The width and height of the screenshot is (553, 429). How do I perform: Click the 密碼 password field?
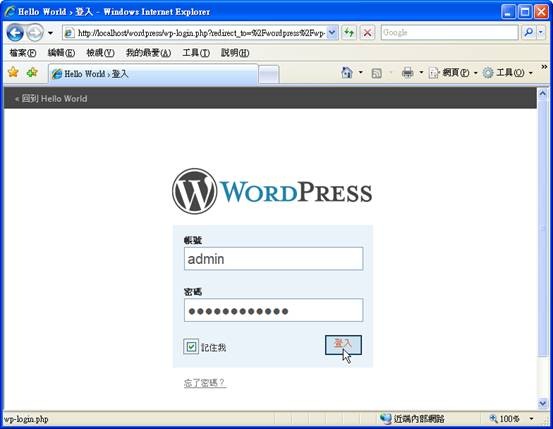click(x=273, y=310)
